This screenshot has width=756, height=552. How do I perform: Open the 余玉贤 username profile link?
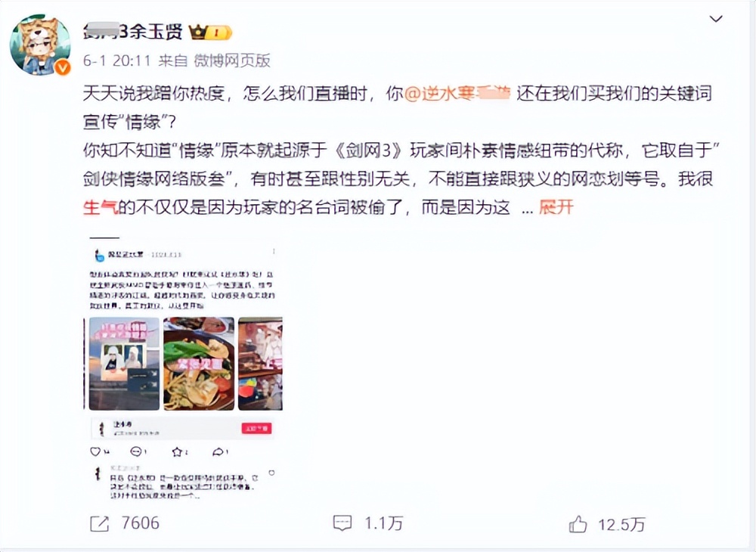coord(132,32)
